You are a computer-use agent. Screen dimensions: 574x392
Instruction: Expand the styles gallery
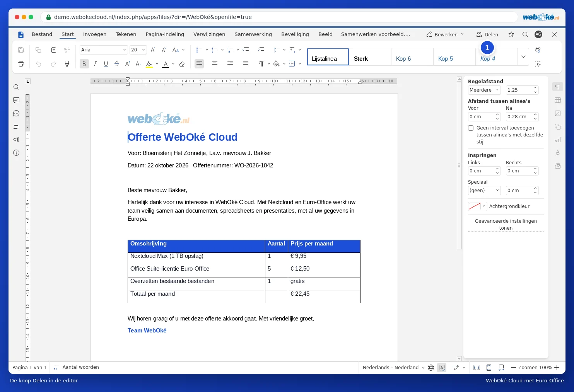click(523, 57)
